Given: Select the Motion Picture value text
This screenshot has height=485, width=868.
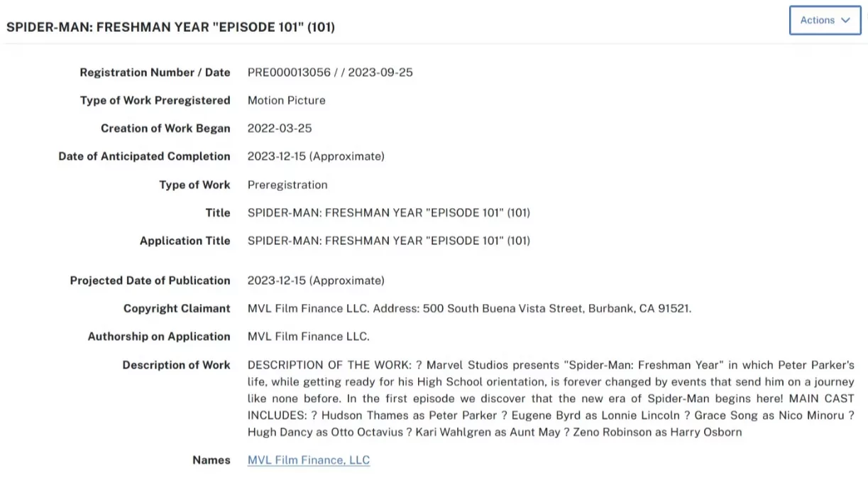Looking at the screenshot, I should tap(287, 100).
